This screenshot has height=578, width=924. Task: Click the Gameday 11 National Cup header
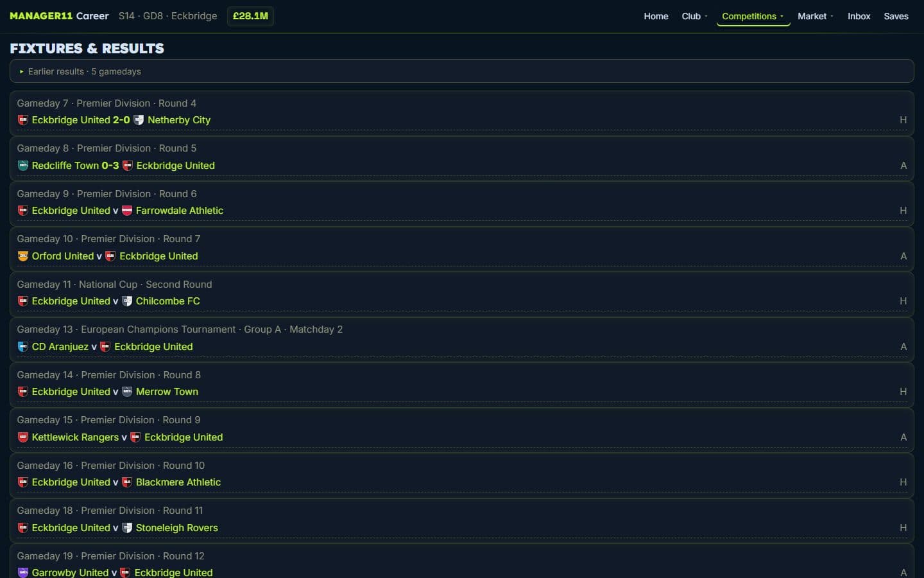[x=114, y=284]
